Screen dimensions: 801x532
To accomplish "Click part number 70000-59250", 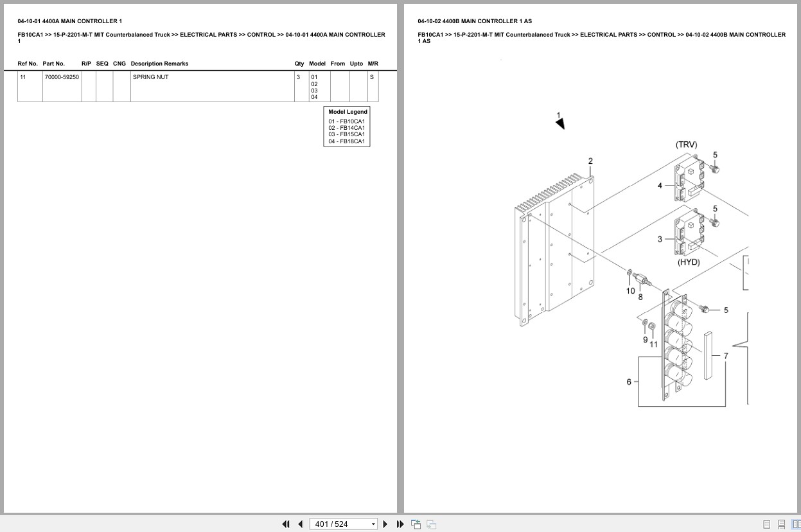I will click(x=62, y=77).
